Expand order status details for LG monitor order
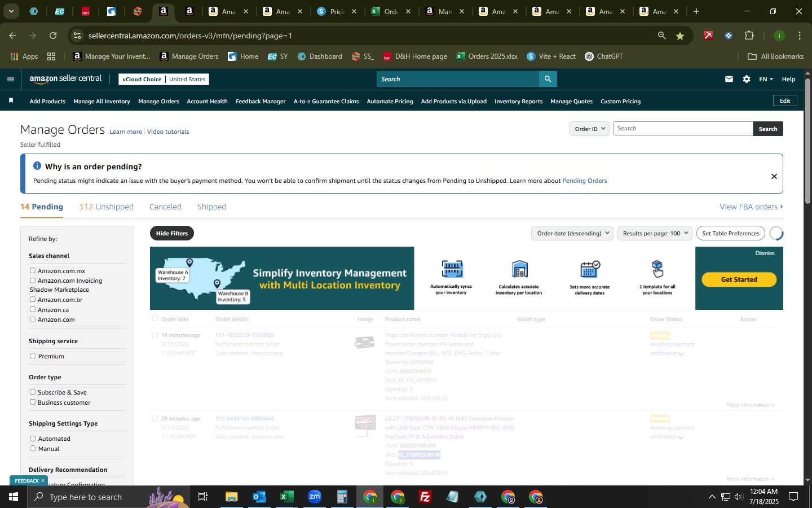Screen dimensions: 812x508 coord(681,437)
